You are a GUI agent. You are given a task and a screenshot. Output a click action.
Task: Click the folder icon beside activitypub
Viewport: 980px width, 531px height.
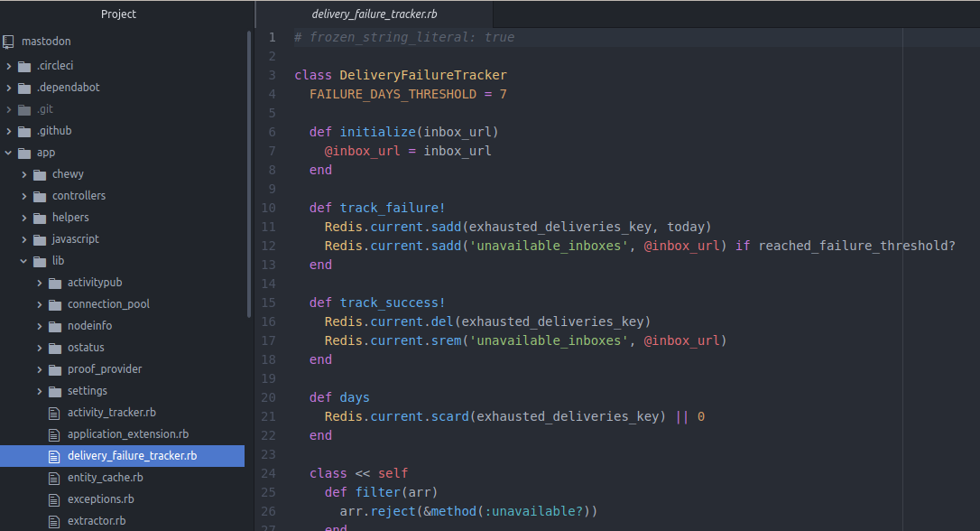pyautogui.click(x=54, y=282)
